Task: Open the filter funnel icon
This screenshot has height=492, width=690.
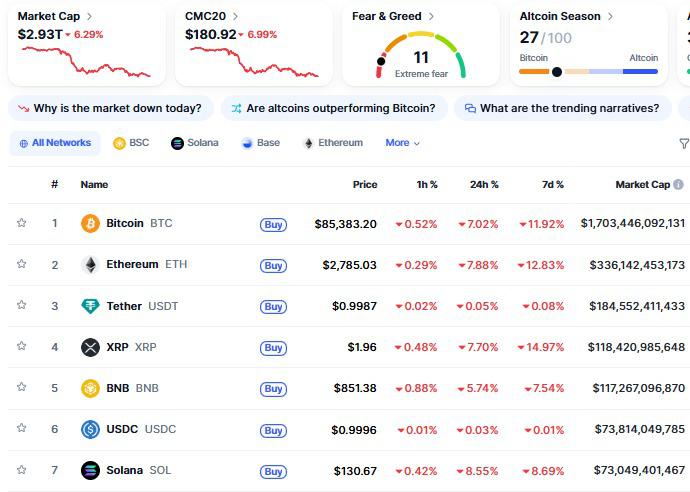Action: tap(684, 143)
